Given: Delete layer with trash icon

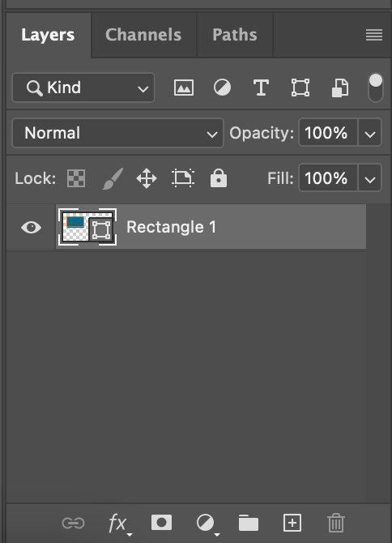Looking at the screenshot, I should coord(336,523).
